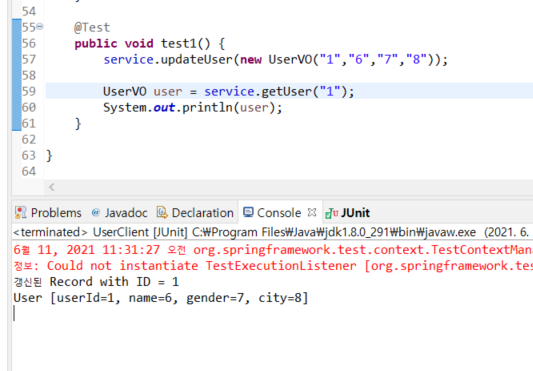This screenshot has height=371, width=533.
Task: Click the 'Record with ID = 1' output line
Action: tap(96, 282)
